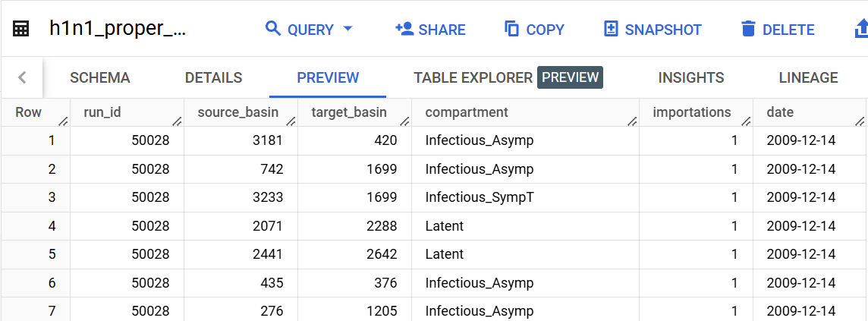Click the Delete trash can icon
The width and height of the screenshot is (868, 321).
tap(749, 30)
